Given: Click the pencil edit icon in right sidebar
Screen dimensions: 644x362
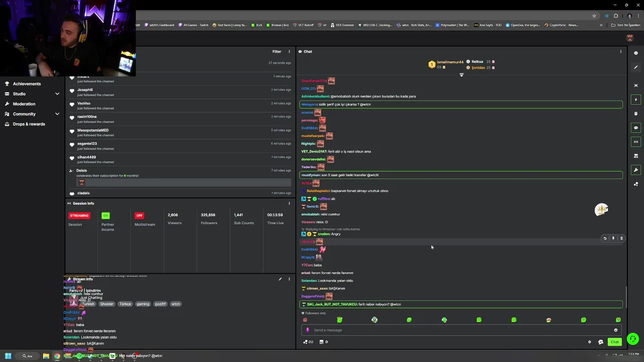Looking at the screenshot, I should (636, 67).
